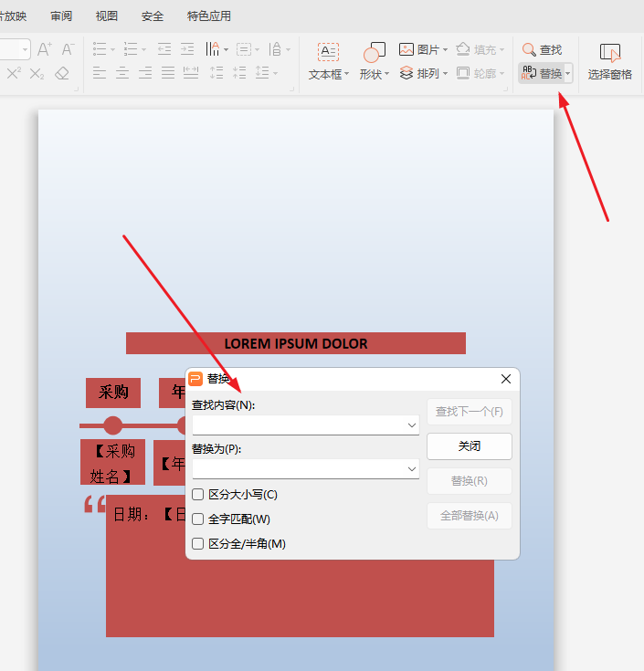This screenshot has width=644, height=671.
Task: Open the View tab
Action: point(107,16)
